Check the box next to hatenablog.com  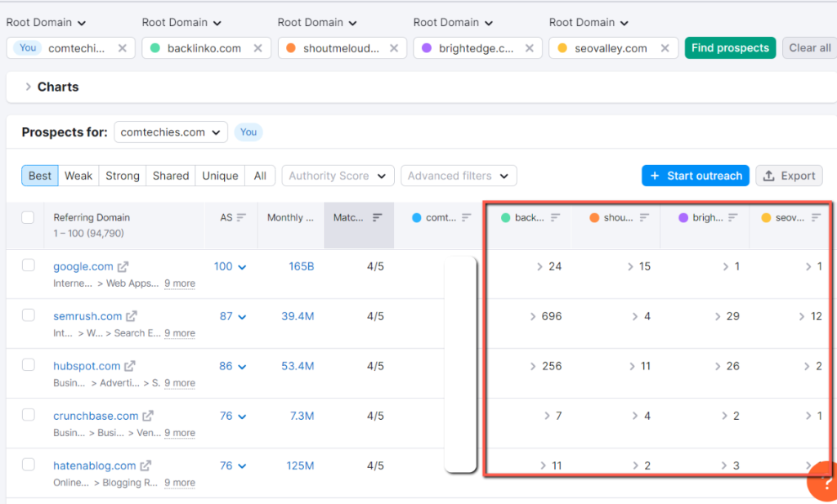28,464
